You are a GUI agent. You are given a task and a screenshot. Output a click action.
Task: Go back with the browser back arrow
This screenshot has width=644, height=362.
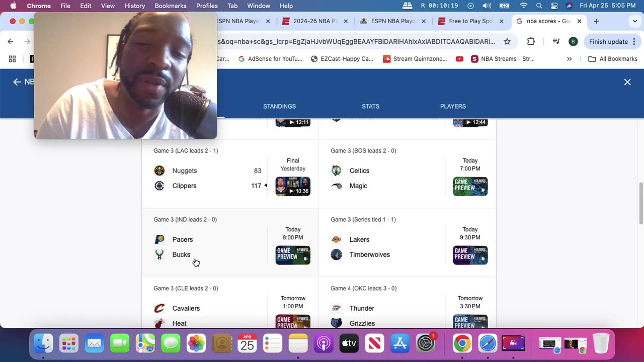click(x=11, y=42)
